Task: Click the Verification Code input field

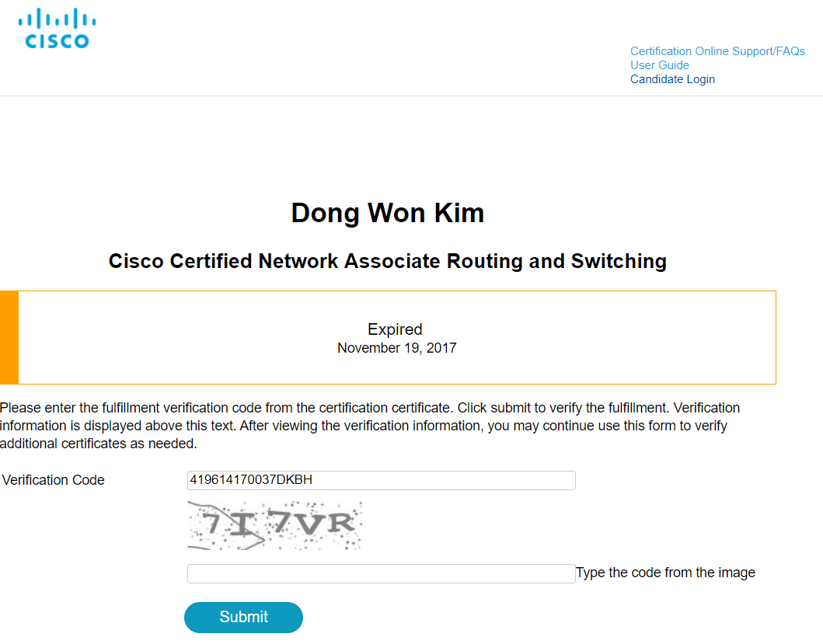Action: click(x=381, y=480)
